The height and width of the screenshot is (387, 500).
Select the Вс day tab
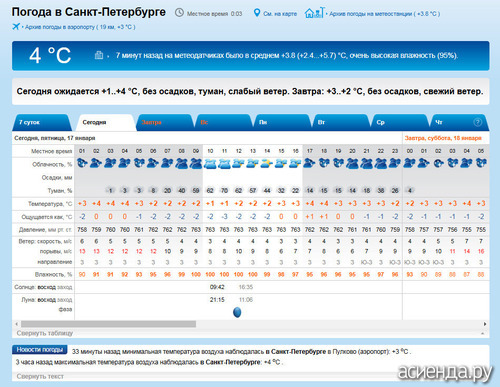(x=224, y=122)
